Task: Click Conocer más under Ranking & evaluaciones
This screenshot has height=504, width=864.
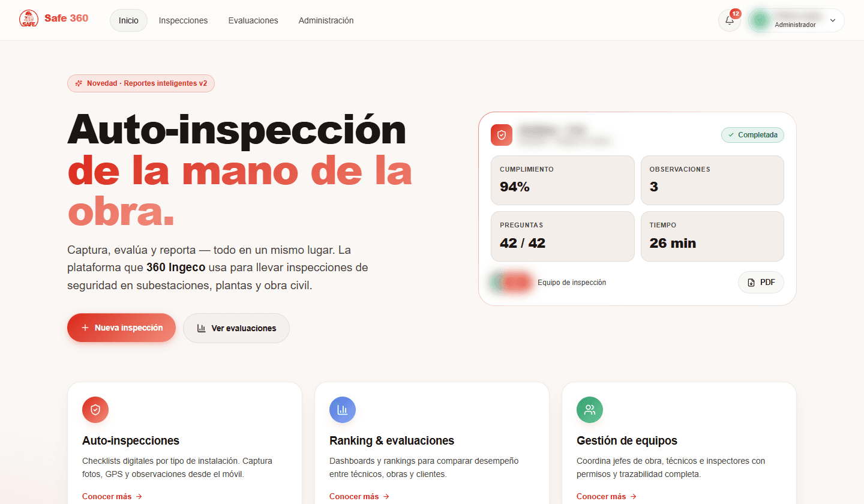Action: [x=359, y=496]
